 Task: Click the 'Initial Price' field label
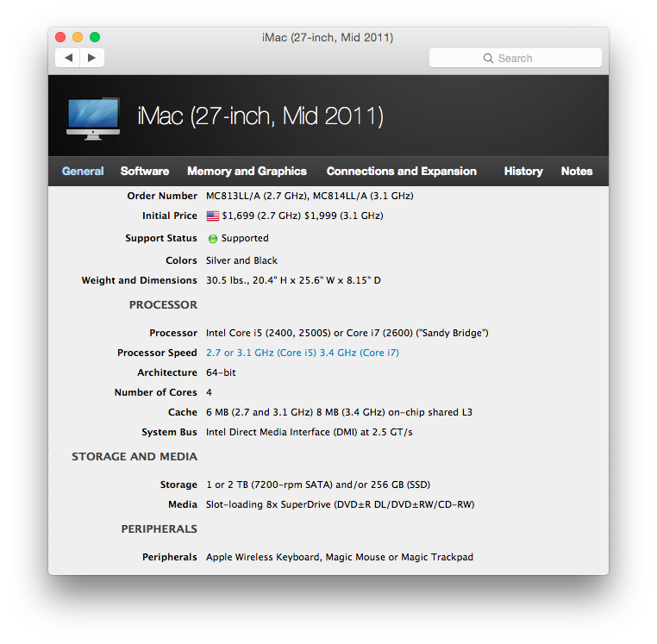point(170,216)
